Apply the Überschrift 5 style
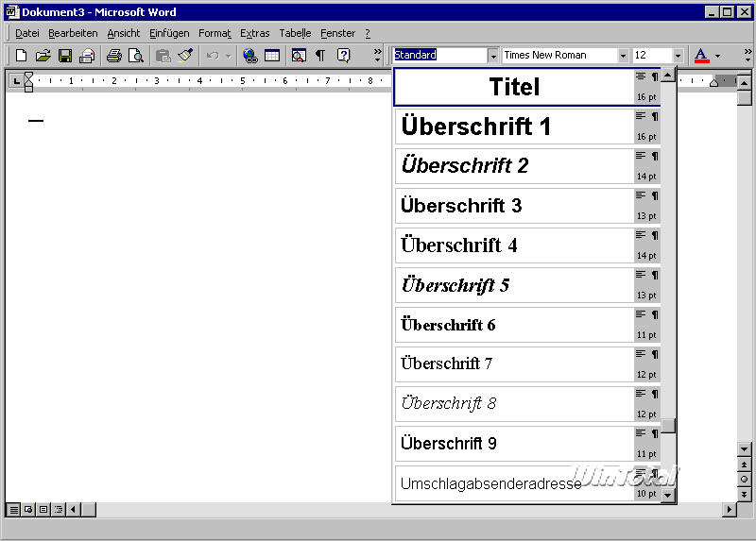The image size is (756, 541). point(527,285)
